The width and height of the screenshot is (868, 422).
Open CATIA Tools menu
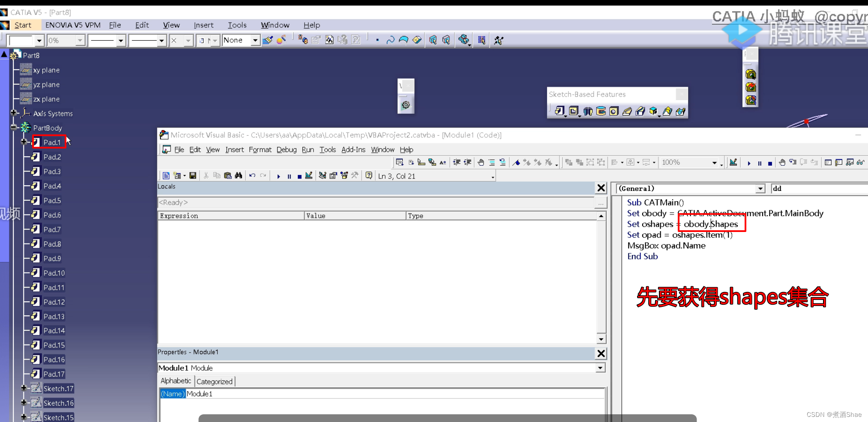pyautogui.click(x=237, y=25)
